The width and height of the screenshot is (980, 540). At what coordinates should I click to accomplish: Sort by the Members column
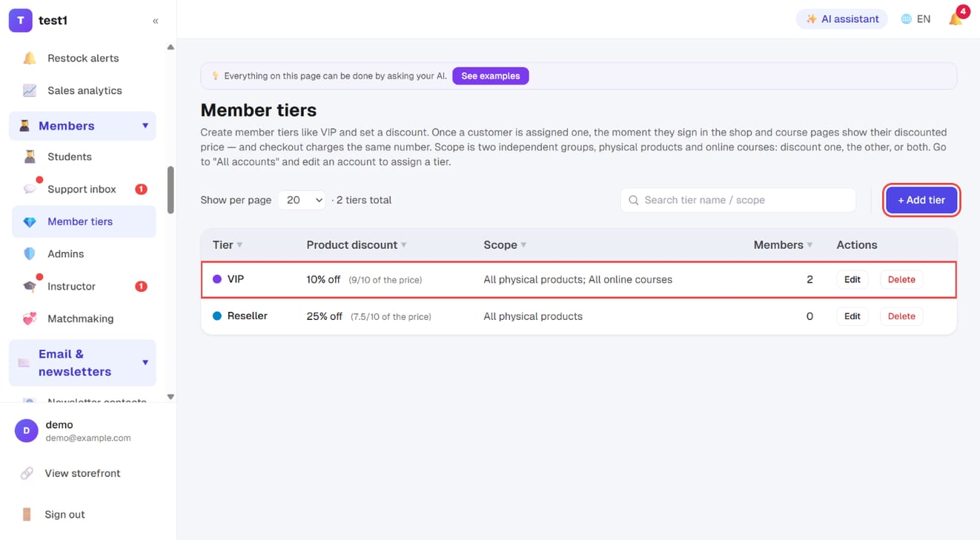pyautogui.click(x=784, y=245)
